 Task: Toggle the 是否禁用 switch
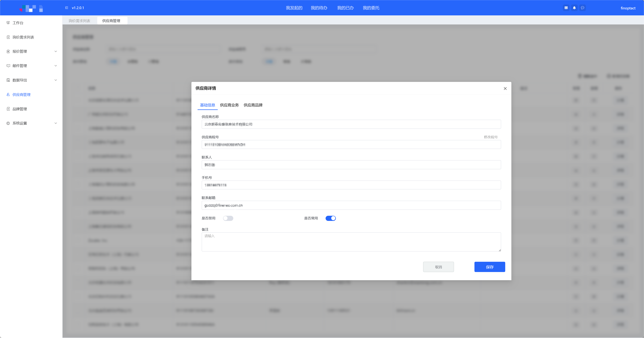[228, 218]
